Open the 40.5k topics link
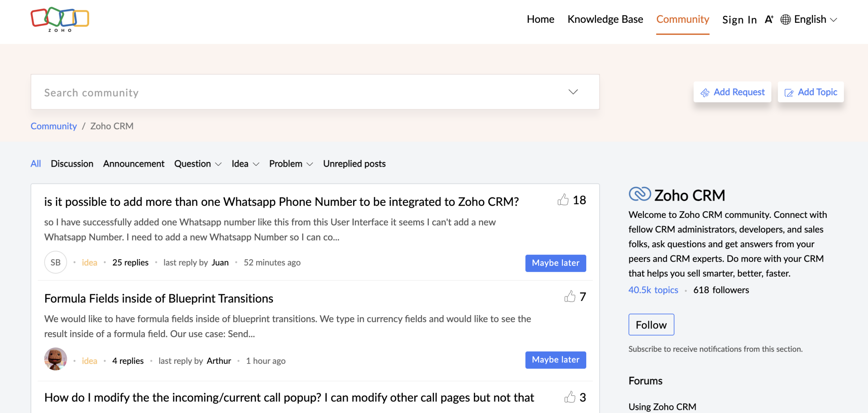The width and height of the screenshot is (868, 413). point(653,290)
